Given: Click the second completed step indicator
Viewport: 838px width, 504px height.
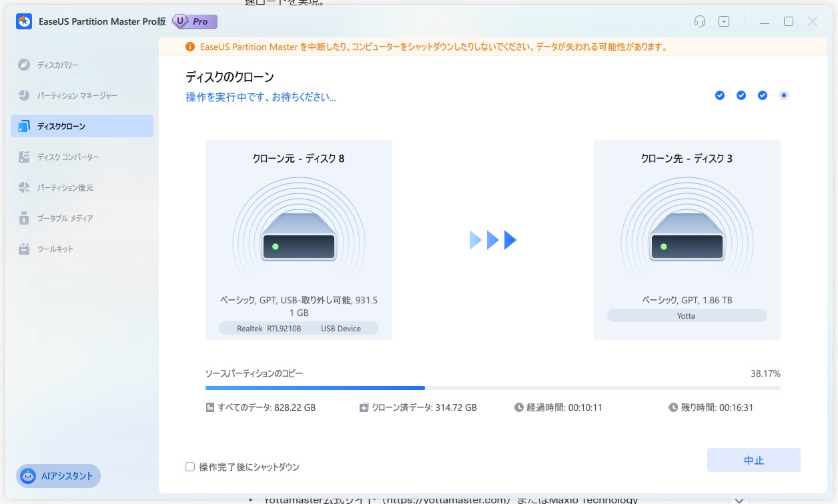Looking at the screenshot, I should 741,95.
